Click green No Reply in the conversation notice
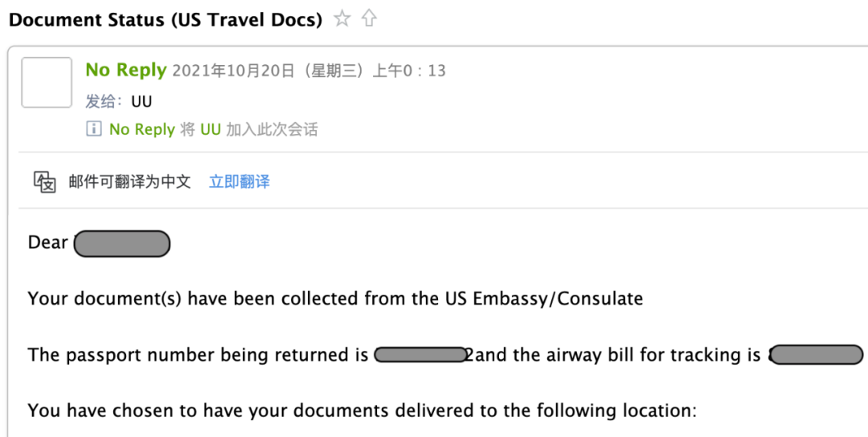The image size is (868, 437). (x=142, y=129)
